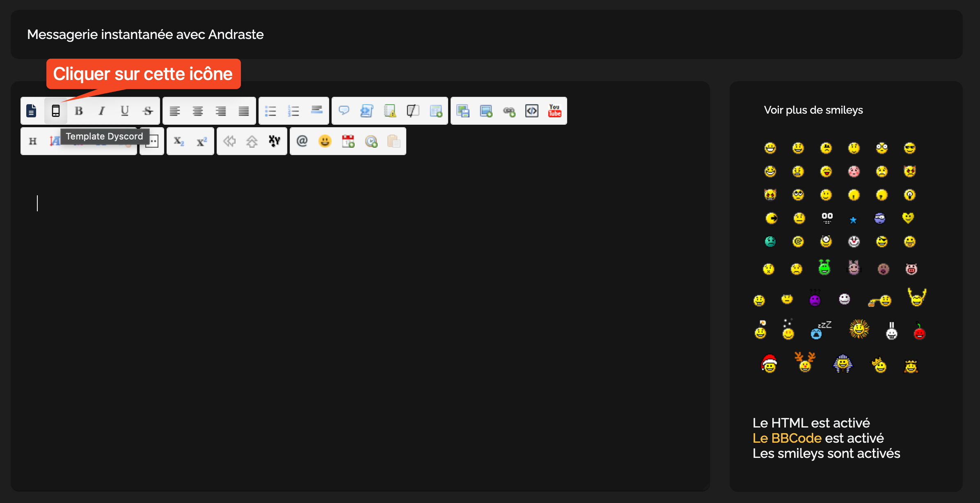Insert upward scrolling text
This screenshot has width=980, height=503.
tap(252, 141)
